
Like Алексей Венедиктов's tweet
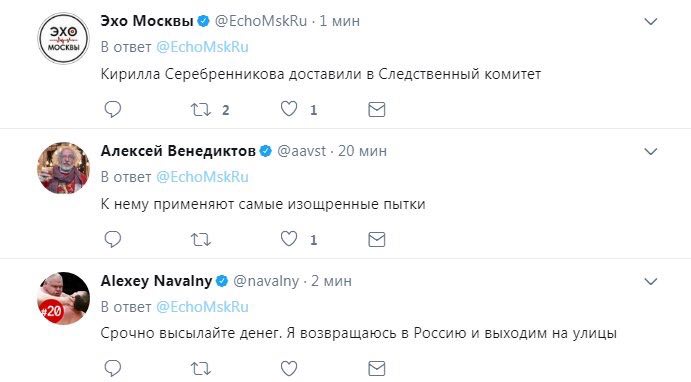tap(289, 239)
